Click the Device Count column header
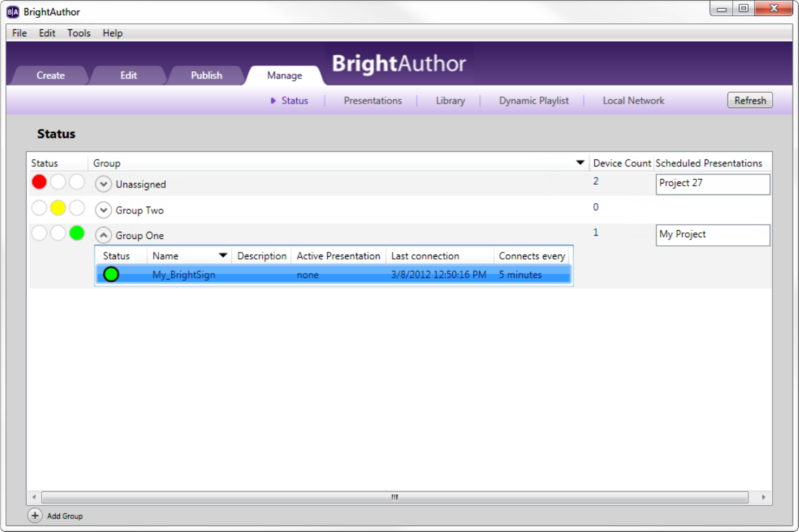The width and height of the screenshot is (799, 532). tap(622, 163)
